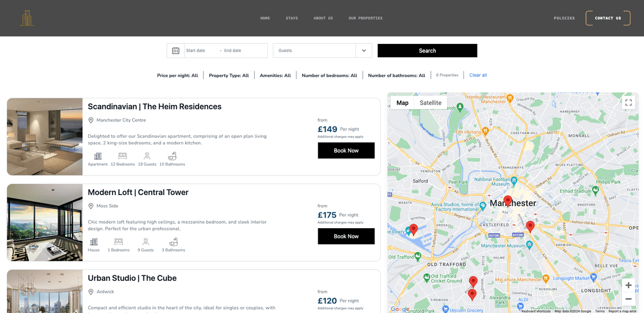Click the red map pin beside Old Trafford Cricket Ground
Viewport: 644px width, 313px height.
point(473,282)
